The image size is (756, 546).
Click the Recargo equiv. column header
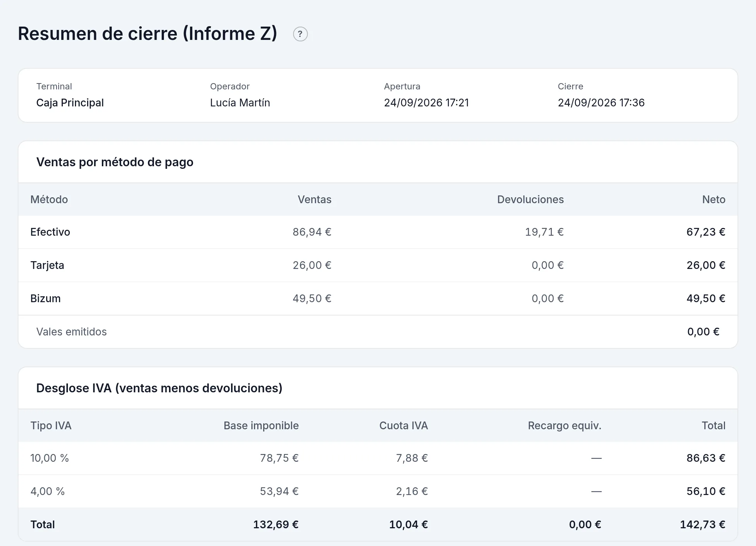(x=564, y=426)
